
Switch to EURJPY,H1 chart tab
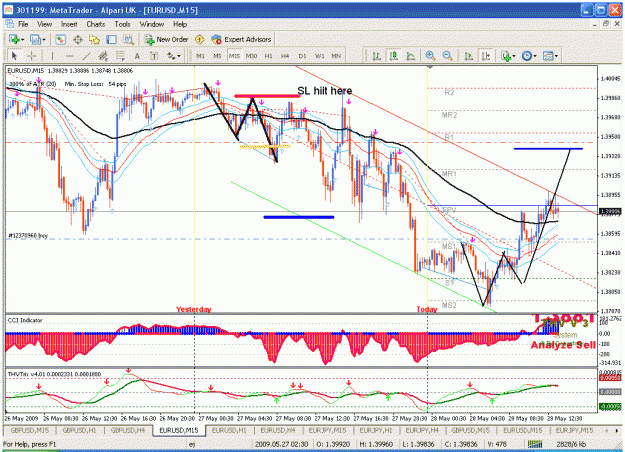tap(376, 430)
